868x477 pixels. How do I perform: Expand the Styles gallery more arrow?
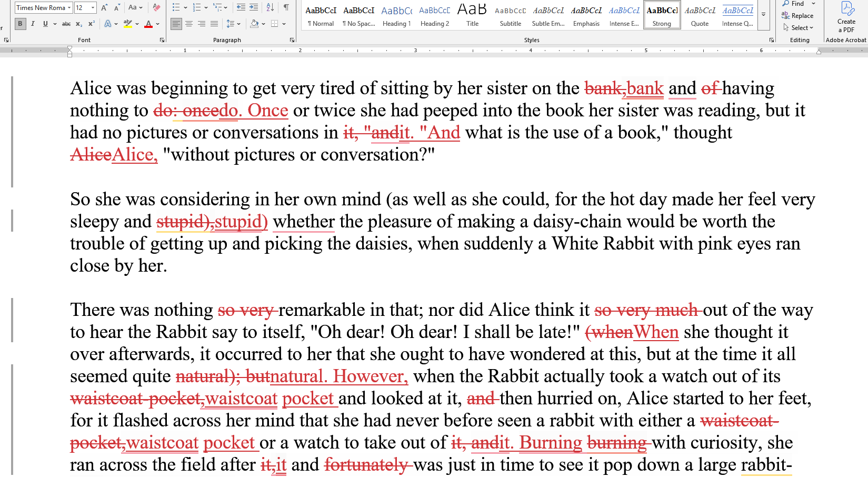point(763,15)
